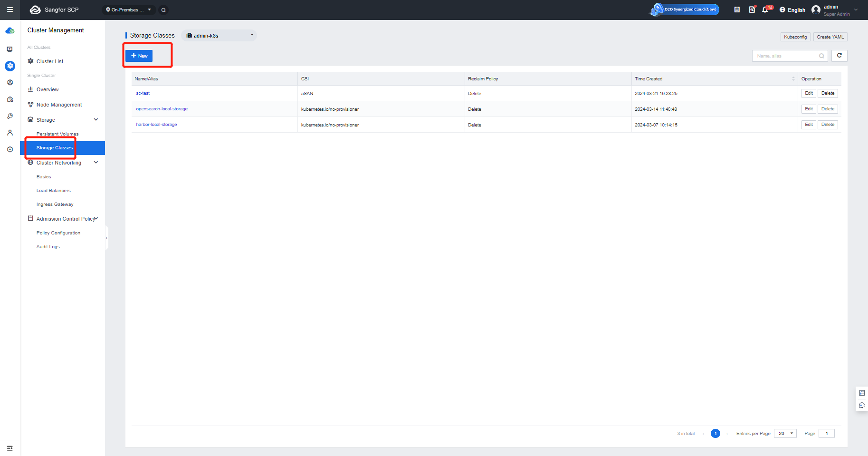Switch the language with the English selector
868x456 pixels.
click(792, 10)
